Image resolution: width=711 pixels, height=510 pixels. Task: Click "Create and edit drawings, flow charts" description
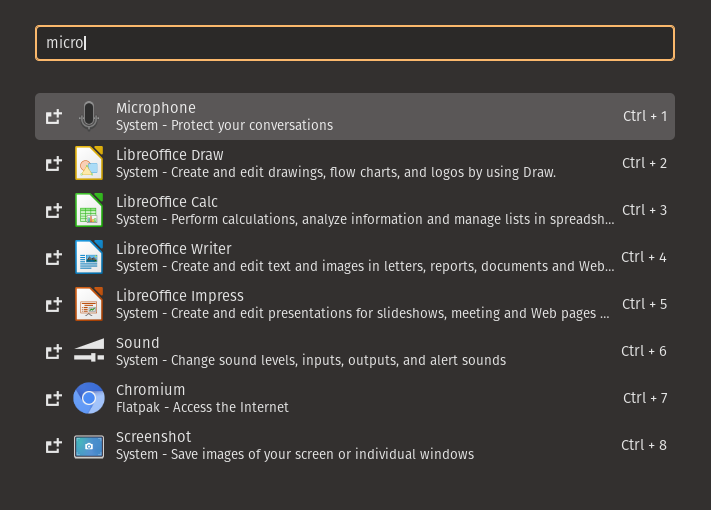pos(336,172)
